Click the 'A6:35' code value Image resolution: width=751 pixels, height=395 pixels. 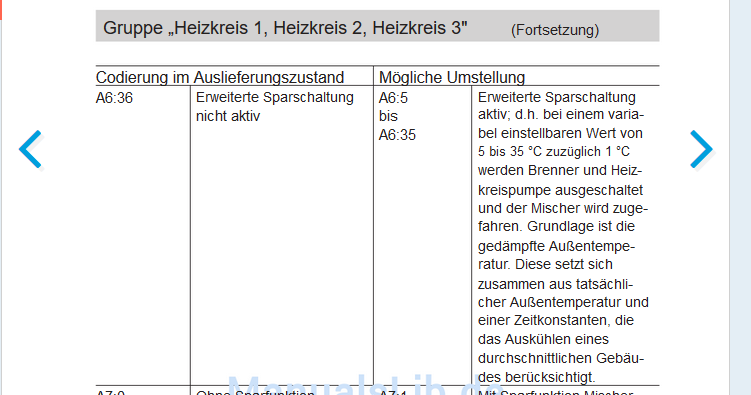397,135
